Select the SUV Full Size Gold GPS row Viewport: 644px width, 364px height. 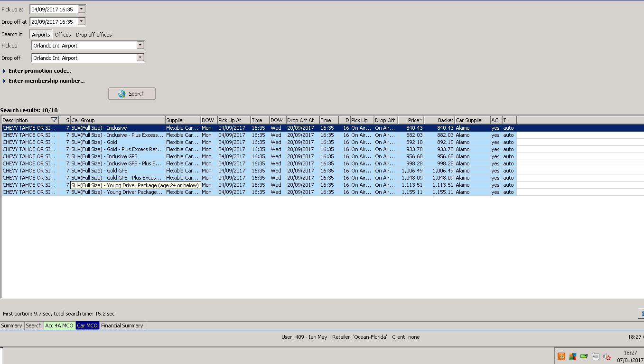tap(99, 171)
